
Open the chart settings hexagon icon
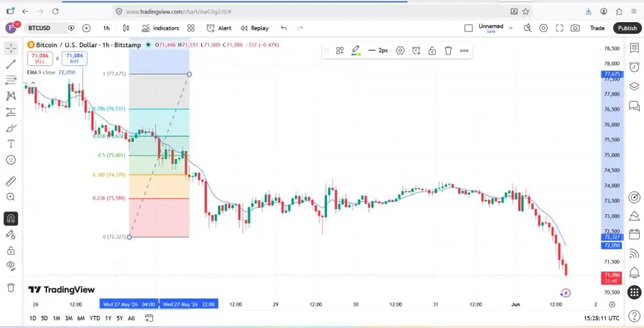click(x=544, y=28)
